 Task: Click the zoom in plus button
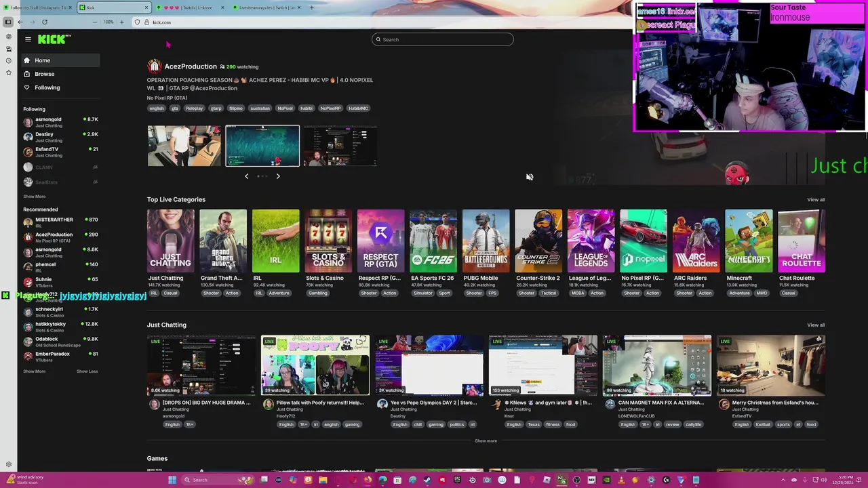[x=121, y=22]
